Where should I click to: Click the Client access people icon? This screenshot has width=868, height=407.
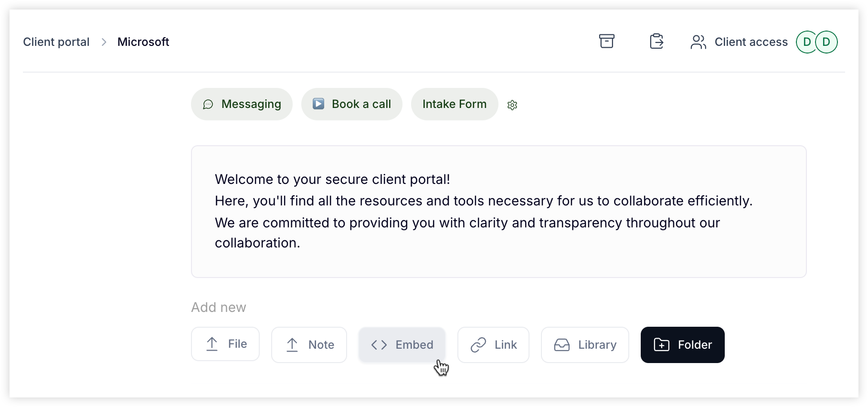tap(698, 42)
